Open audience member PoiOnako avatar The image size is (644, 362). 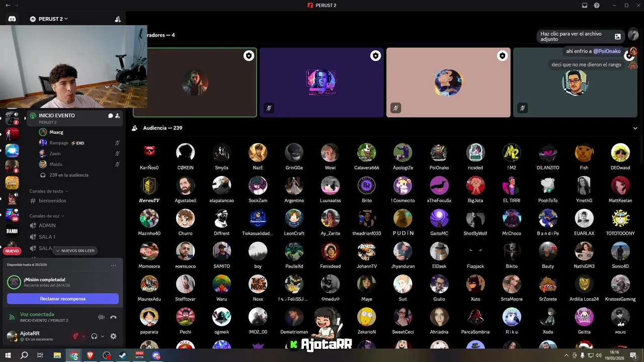coord(439,152)
